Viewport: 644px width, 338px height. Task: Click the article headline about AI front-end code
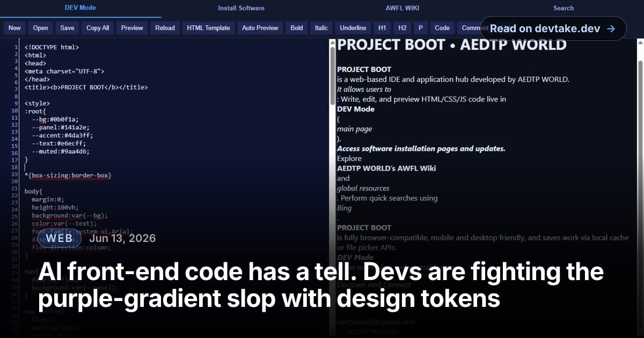coord(321,285)
